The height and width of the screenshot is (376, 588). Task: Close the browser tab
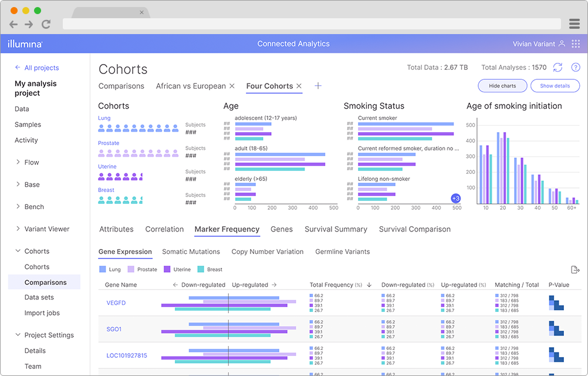click(141, 12)
